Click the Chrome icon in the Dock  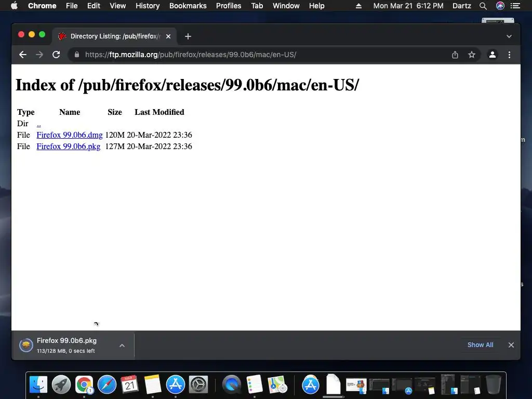(x=84, y=384)
